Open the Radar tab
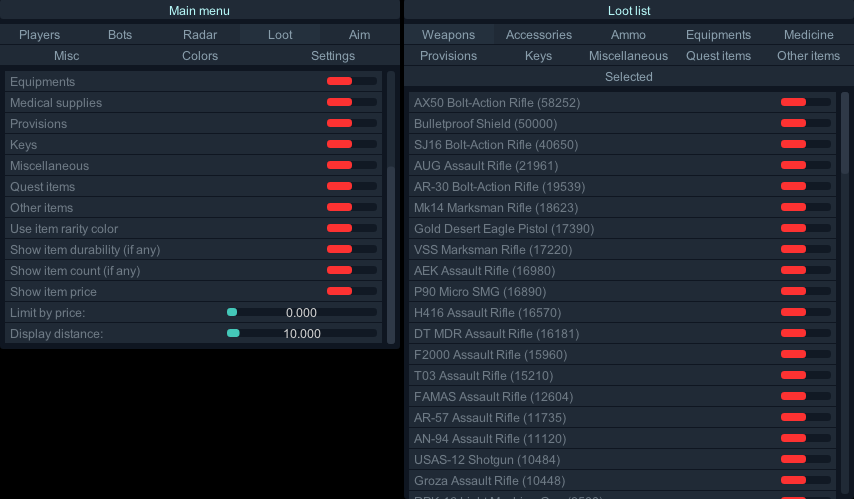Image resolution: width=854 pixels, height=499 pixels. (x=200, y=35)
